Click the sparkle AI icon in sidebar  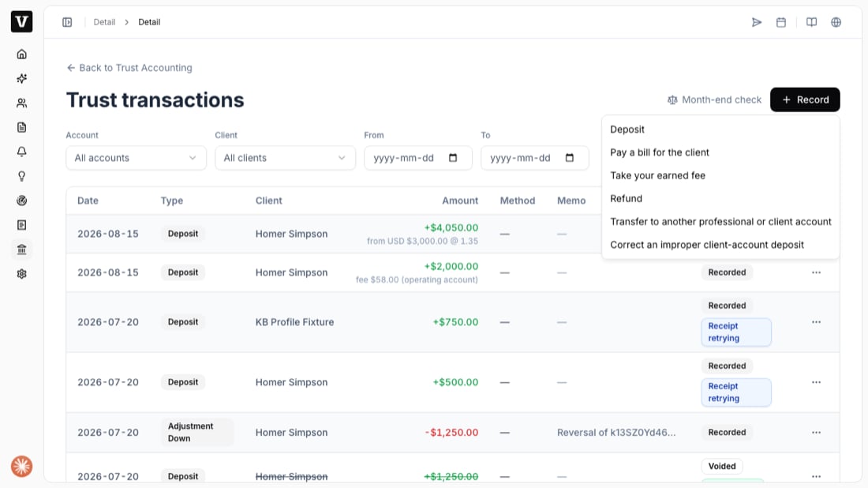[21, 79]
